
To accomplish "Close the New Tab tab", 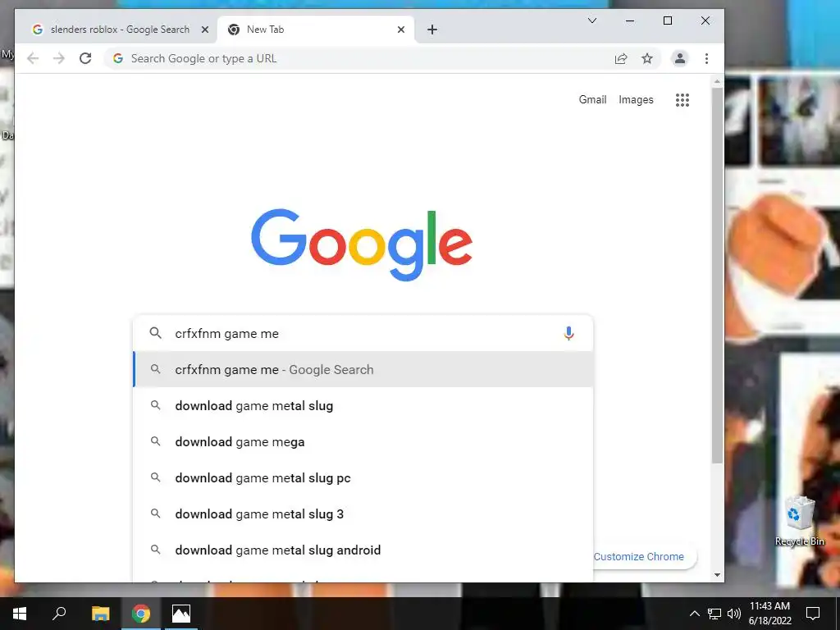I will [x=400, y=30].
